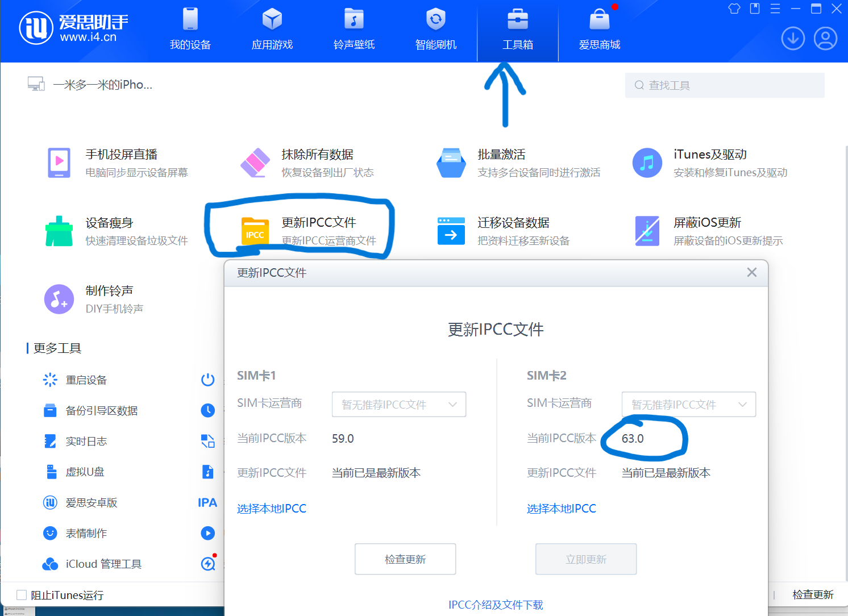Open 爱思安卓版 item
Screen dimensions: 848x616
pyautogui.click(x=80, y=502)
